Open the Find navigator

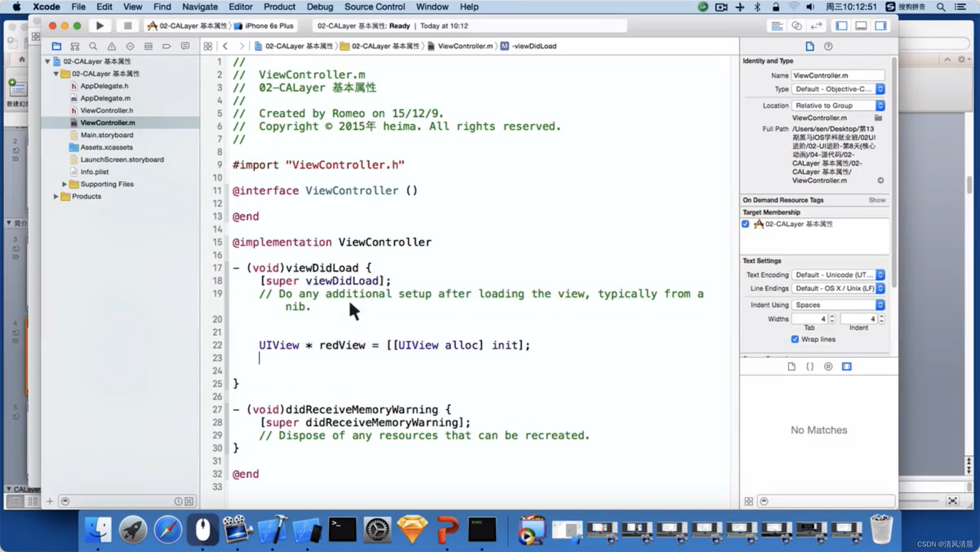pyautogui.click(x=93, y=46)
